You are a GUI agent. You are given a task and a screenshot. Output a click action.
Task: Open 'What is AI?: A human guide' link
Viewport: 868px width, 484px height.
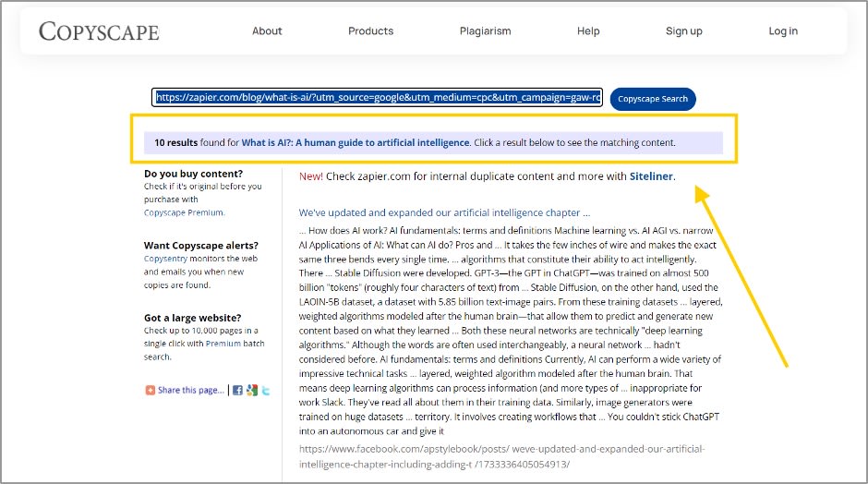pyautogui.click(x=356, y=143)
